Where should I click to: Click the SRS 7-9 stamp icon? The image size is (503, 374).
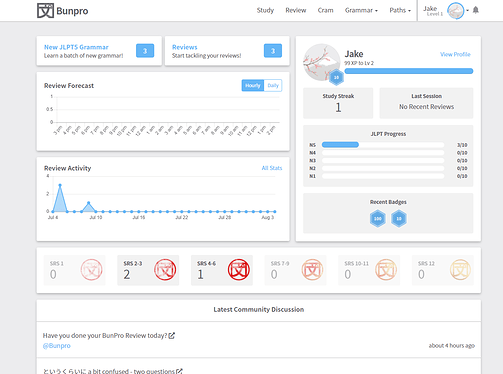tap(312, 270)
